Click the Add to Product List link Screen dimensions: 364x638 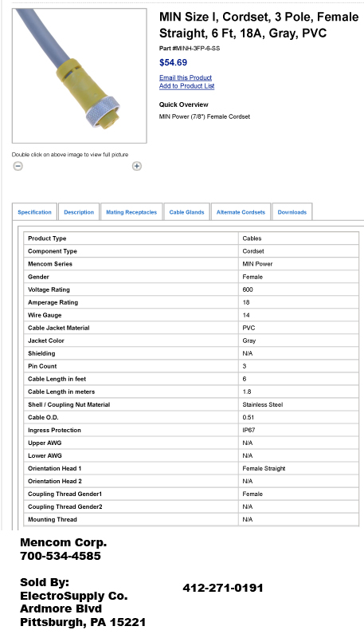point(187,86)
